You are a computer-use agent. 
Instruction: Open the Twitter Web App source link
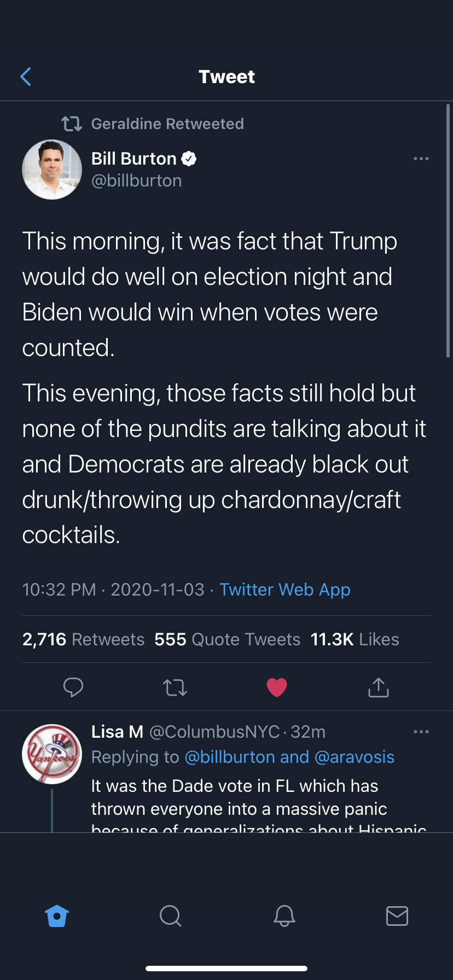pyautogui.click(x=284, y=590)
